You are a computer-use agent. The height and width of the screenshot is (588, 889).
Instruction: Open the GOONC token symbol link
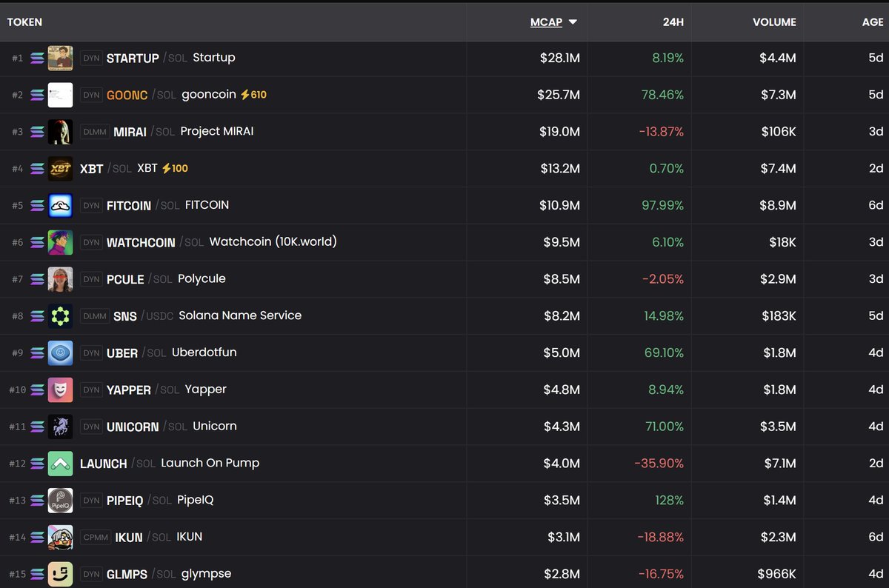point(127,95)
